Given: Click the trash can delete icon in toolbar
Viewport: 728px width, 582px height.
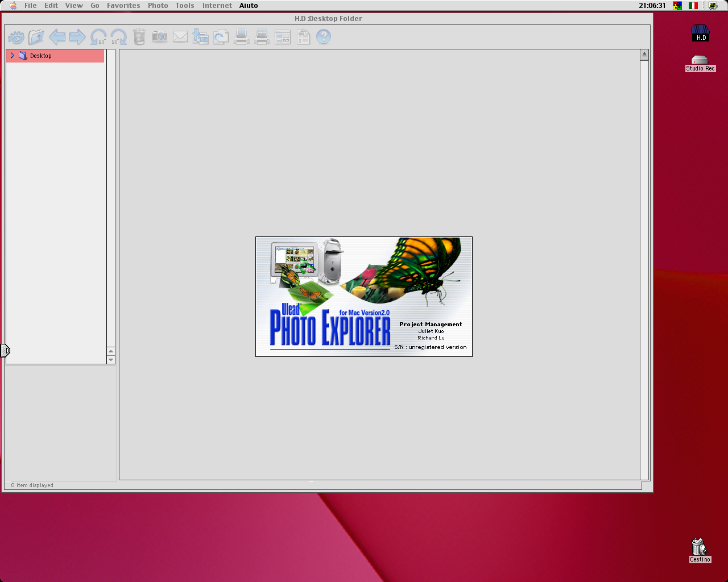Looking at the screenshot, I should pyautogui.click(x=139, y=38).
